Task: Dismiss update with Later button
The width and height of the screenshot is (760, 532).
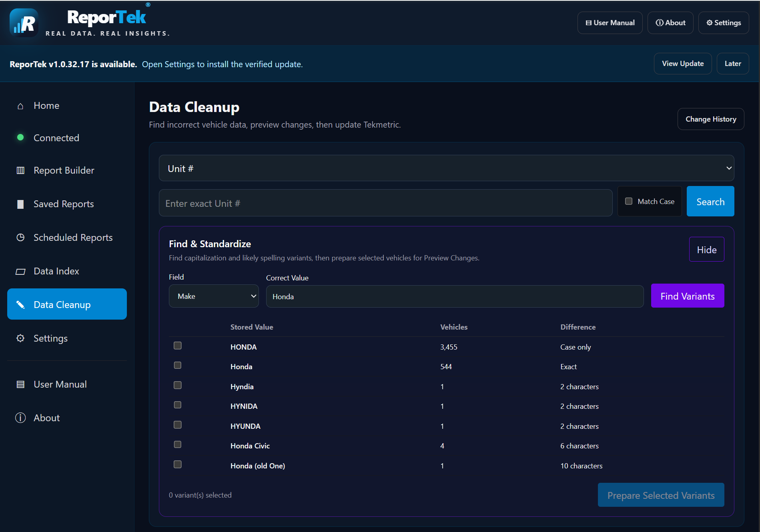Action: 732,64
